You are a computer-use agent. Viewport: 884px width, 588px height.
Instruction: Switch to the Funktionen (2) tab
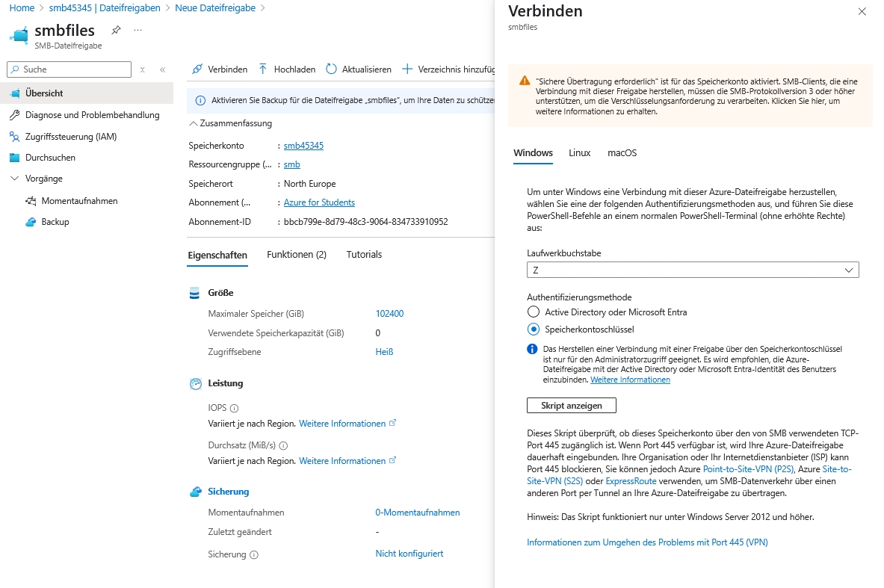pos(297,255)
